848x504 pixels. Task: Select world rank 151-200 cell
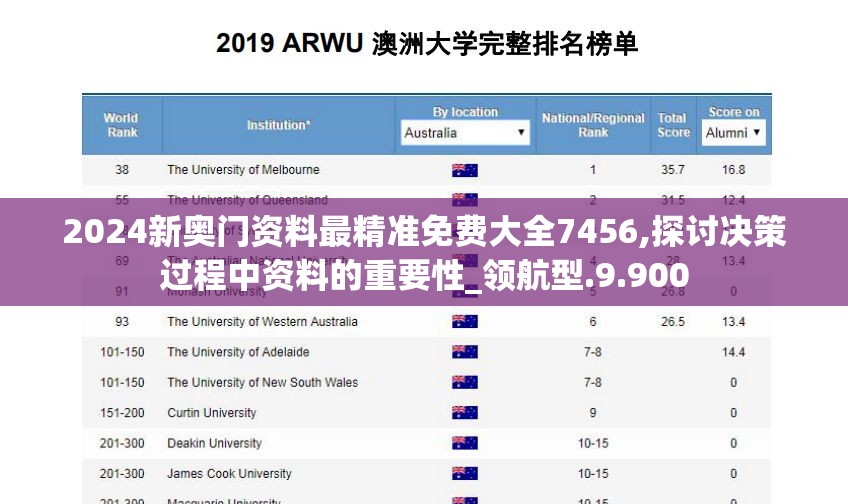[x=122, y=413]
